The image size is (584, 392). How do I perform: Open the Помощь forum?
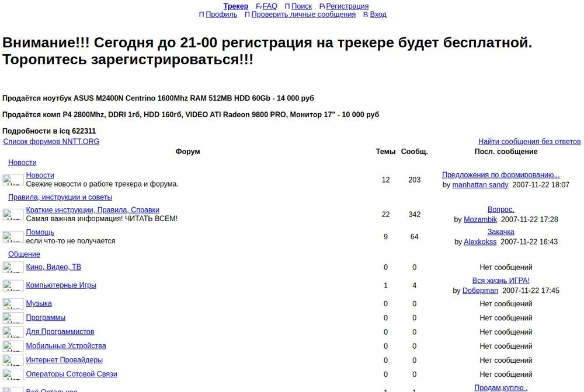(x=40, y=232)
